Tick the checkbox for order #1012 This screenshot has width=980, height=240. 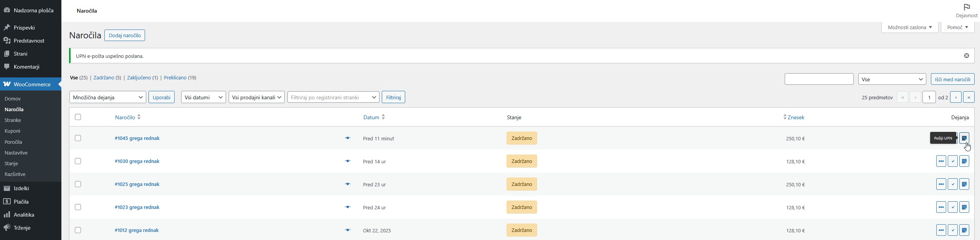coord(78,230)
